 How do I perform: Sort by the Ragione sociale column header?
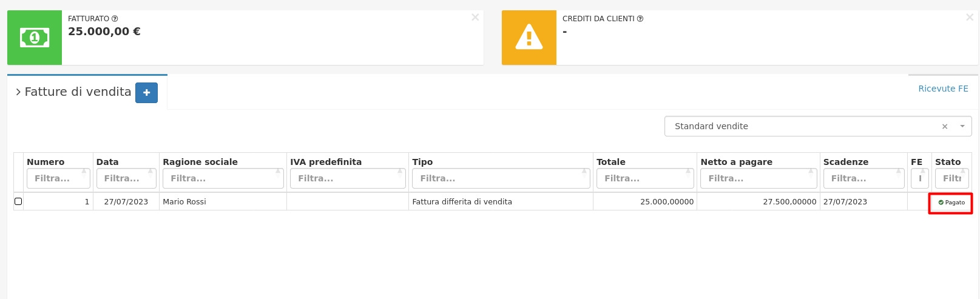(200, 162)
